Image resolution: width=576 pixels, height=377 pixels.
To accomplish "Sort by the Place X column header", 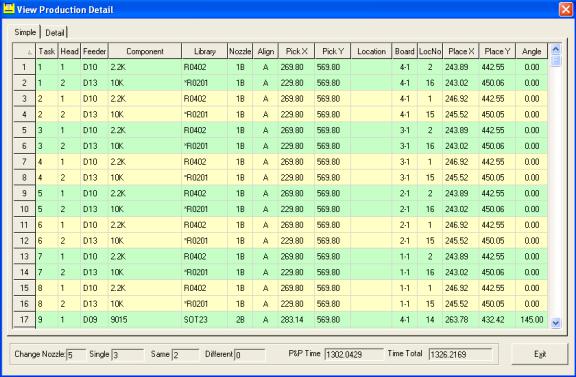I will 461,51.
